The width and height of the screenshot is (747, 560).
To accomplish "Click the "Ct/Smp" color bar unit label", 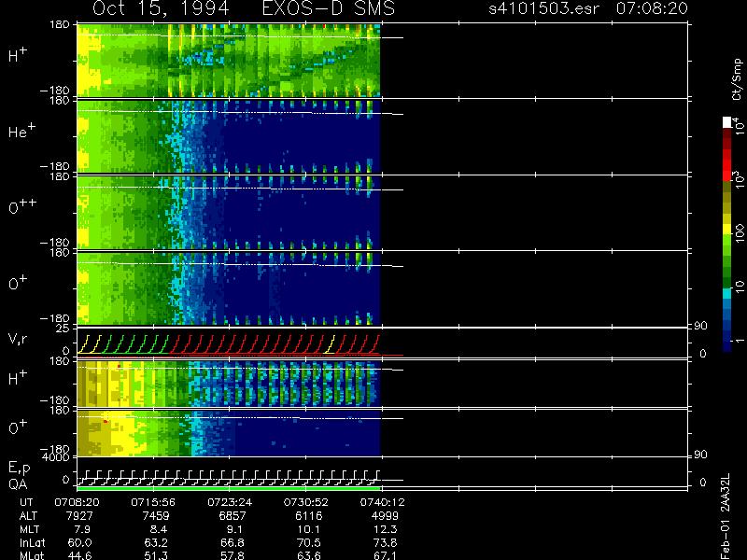I will point(738,79).
